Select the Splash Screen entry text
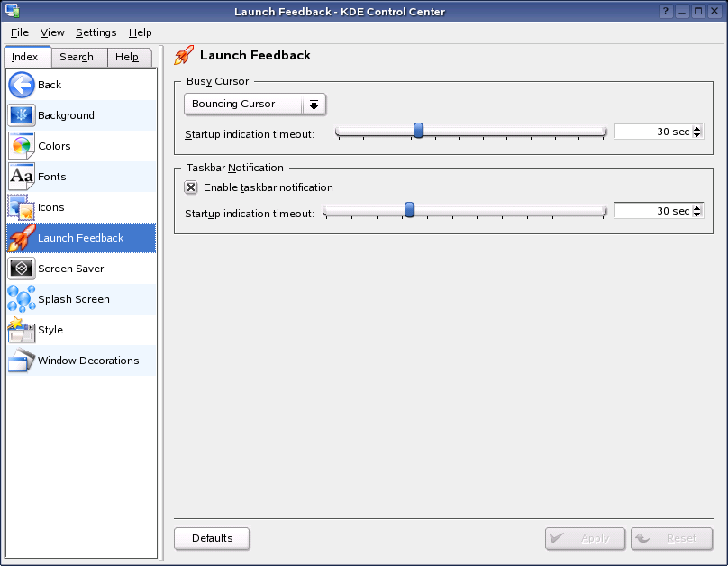 (x=74, y=299)
